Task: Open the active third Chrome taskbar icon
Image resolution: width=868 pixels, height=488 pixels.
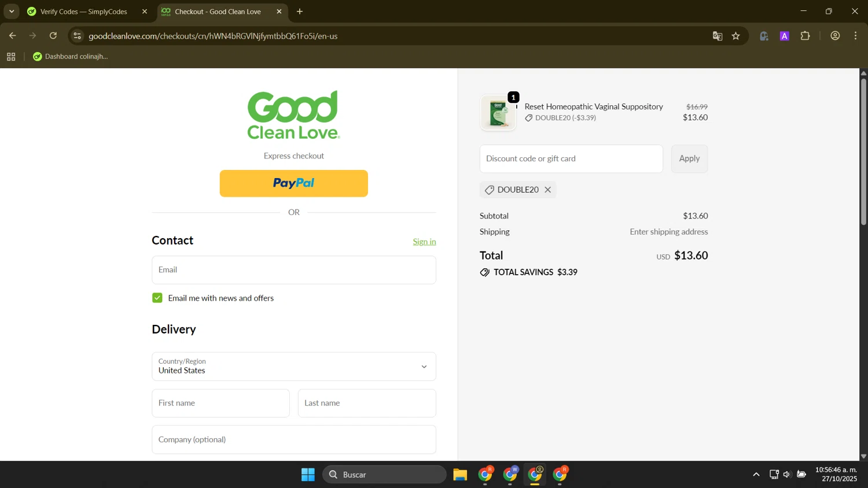Action: tap(535, 474)
